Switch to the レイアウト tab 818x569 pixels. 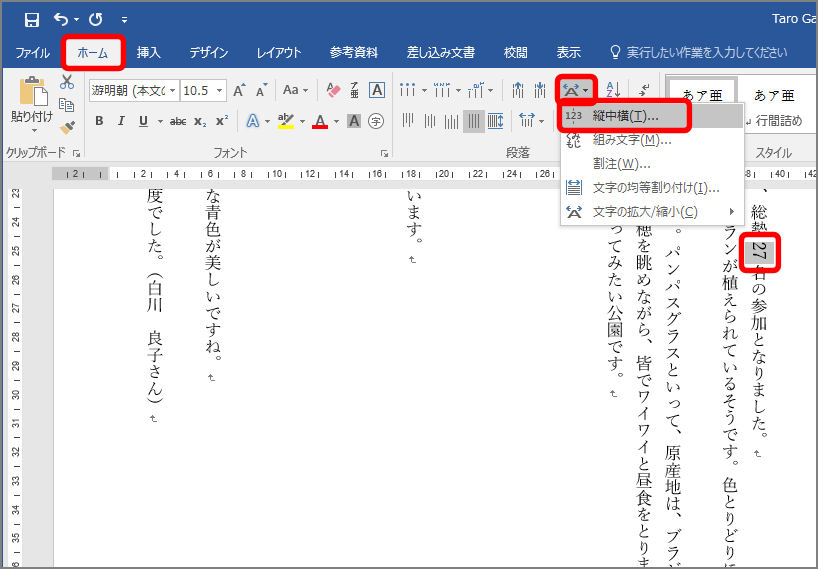(x=279, y=53)
